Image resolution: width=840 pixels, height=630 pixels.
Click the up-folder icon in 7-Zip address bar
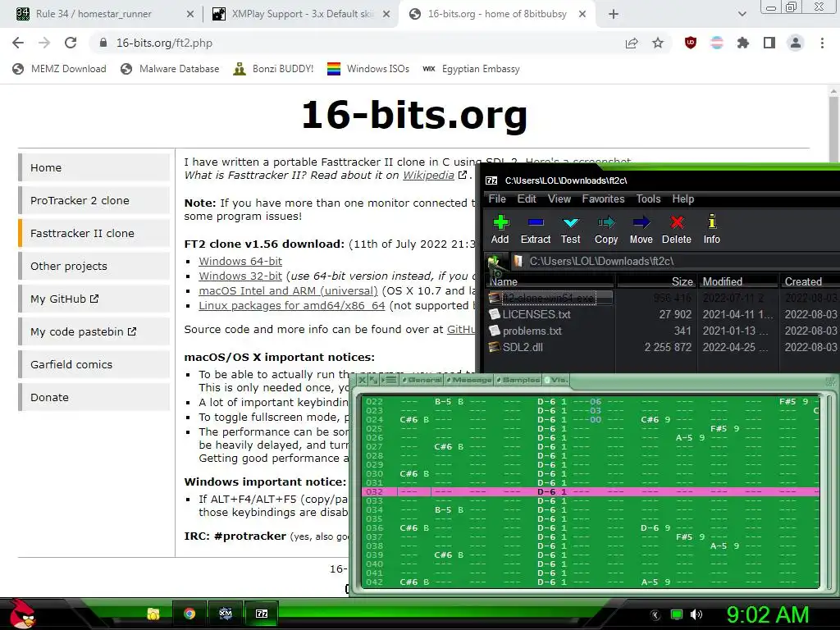pos(495,262)
